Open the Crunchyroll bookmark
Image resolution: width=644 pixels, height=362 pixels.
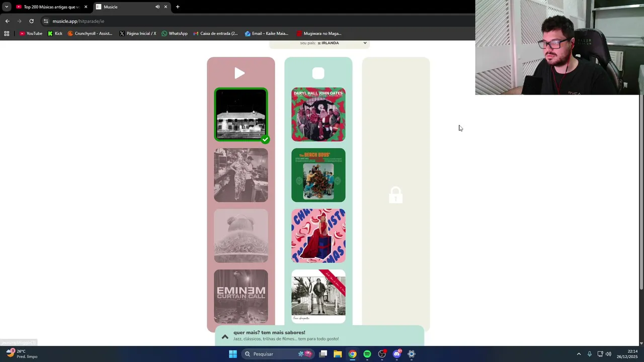(90, 34)
